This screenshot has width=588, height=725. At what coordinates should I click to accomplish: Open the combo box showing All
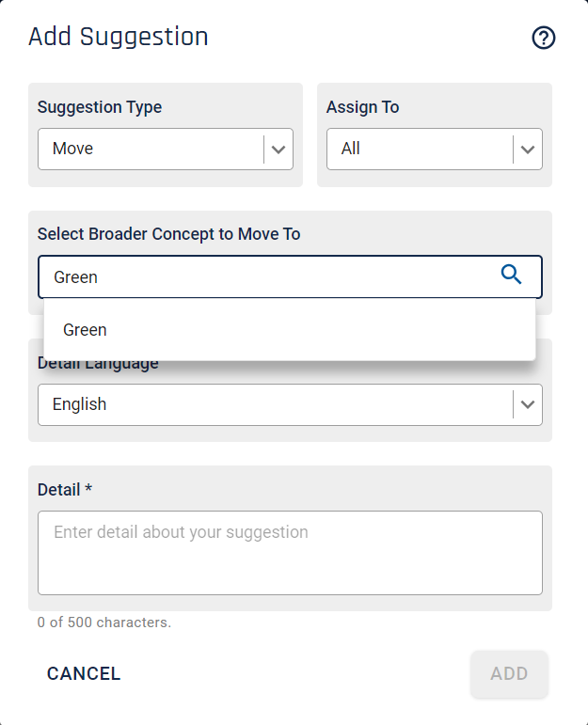(x=435, y=149)
